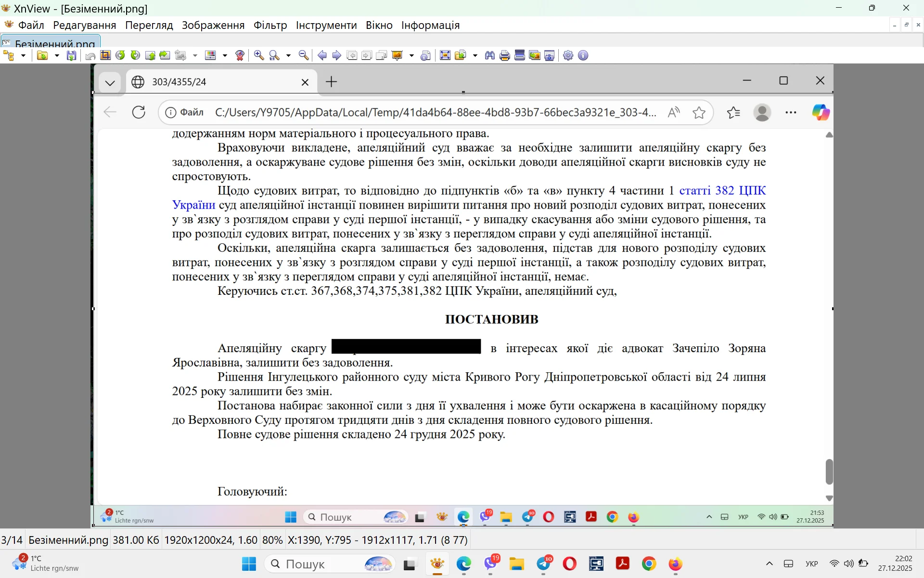Expand the batch convert dropdown arrow
This screenshot has height=578, width=924.
[195, 55]
